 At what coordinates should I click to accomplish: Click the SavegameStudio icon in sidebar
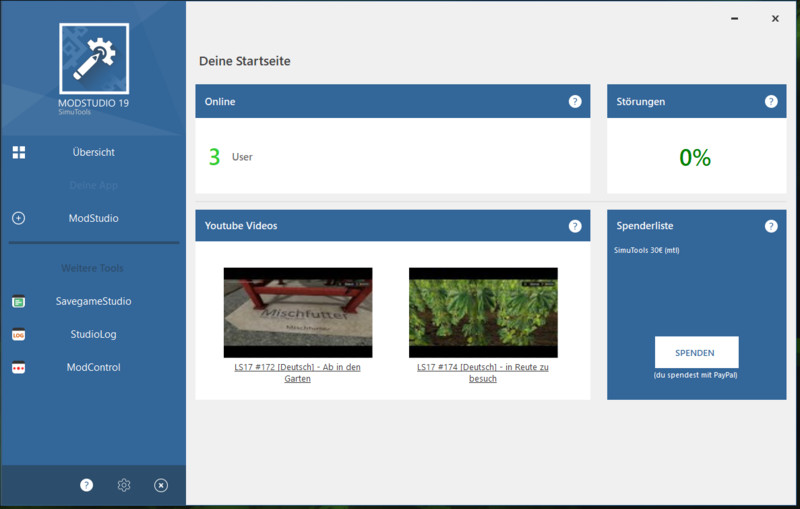pyautogui.click(x=19, y=301)
